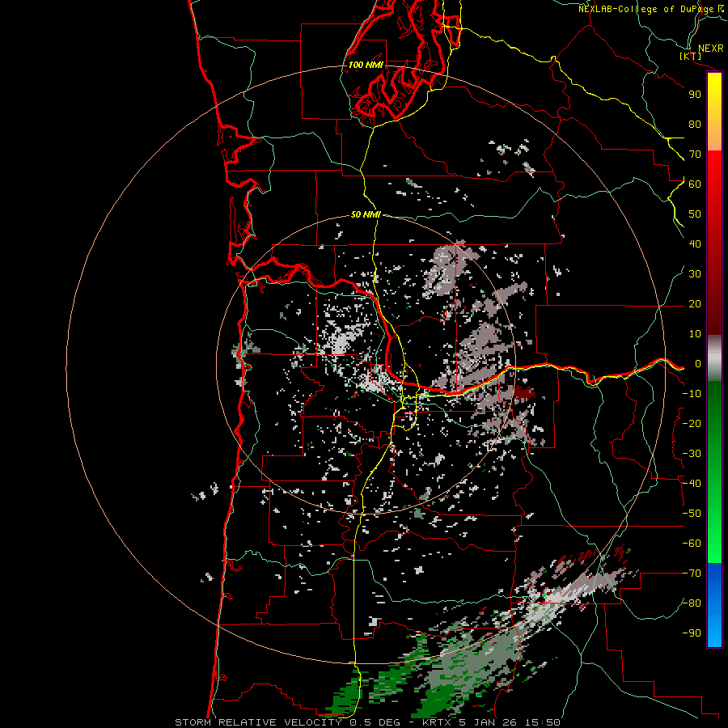Click the 30 value on the velocity scale
Screen dimensions: 728x728
pos(695,274)
